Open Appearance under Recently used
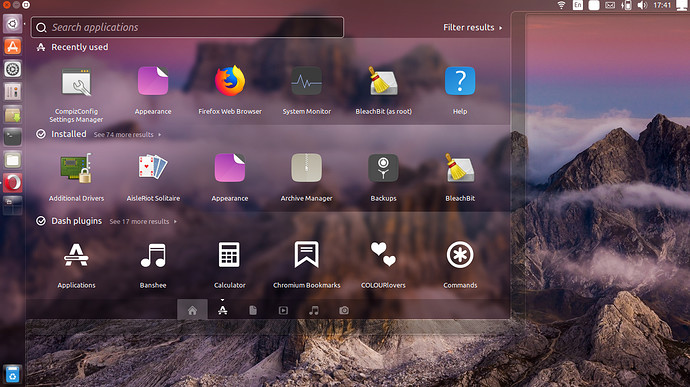The width and height of the screenshot is (690, 387). pos(153,91)
